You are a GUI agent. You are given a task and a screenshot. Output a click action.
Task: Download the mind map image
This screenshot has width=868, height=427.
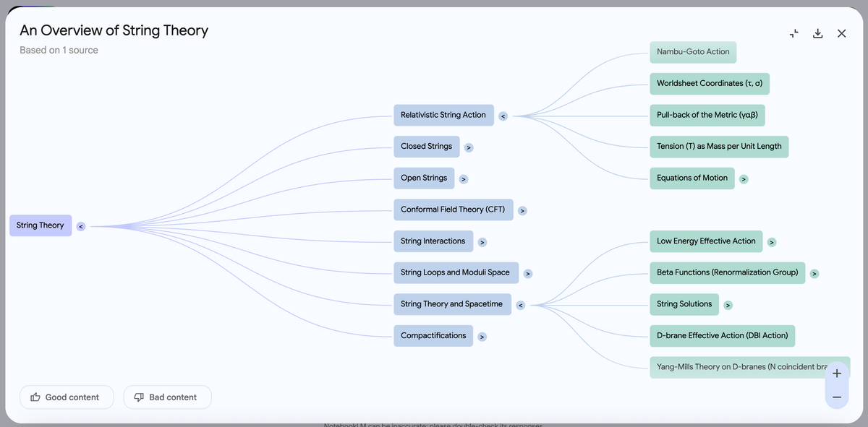(818, 33)
